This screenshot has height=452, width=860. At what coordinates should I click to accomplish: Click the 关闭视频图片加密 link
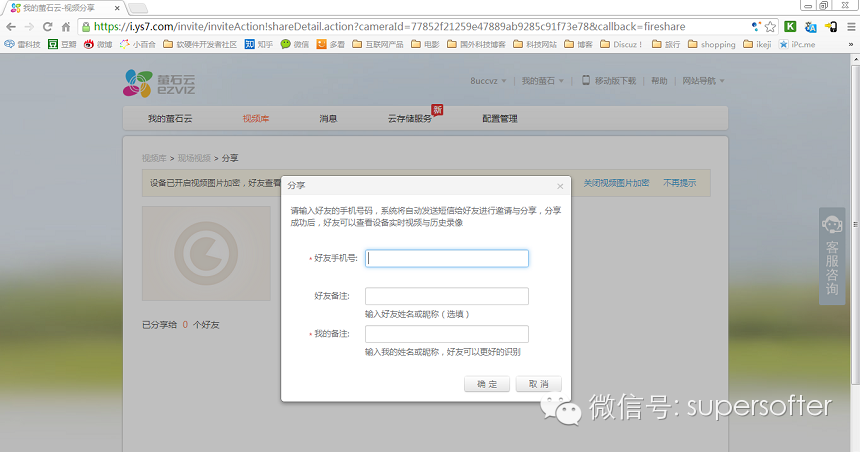616,183
